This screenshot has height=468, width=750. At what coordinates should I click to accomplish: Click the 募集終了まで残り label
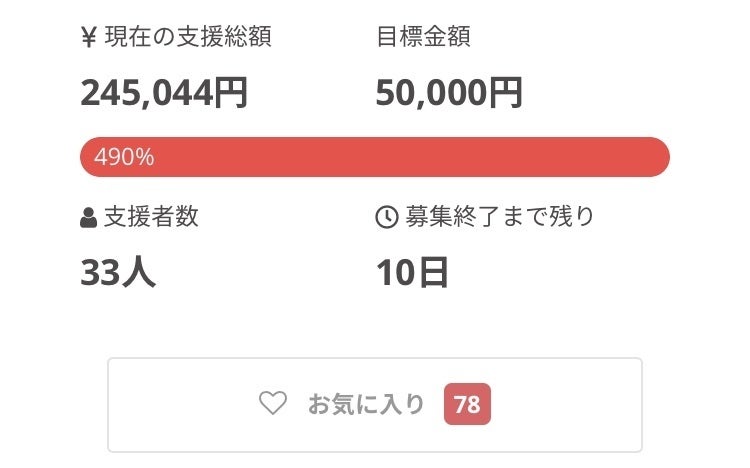click(499, 217)
